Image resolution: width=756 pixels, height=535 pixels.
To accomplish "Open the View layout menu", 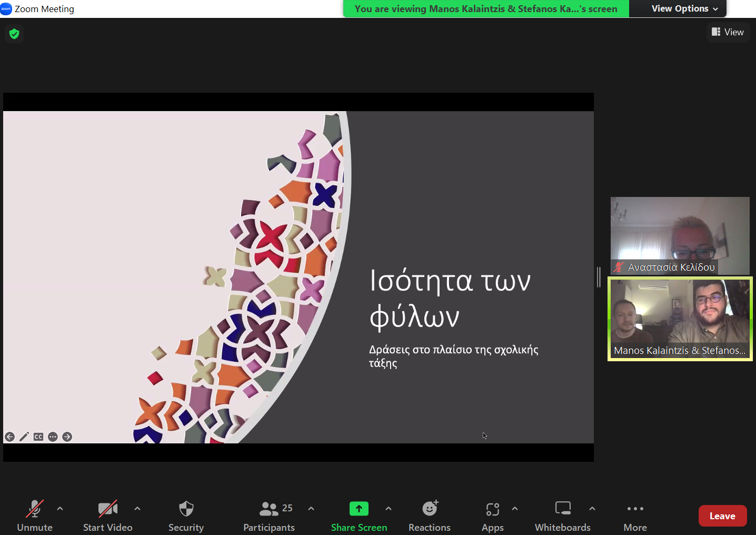I will pyautogui.click(x=728, y=32).
